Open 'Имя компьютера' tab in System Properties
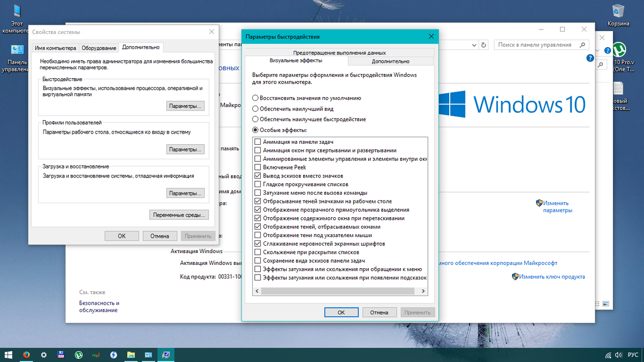644x362 pixels. (x=55, y=48)
